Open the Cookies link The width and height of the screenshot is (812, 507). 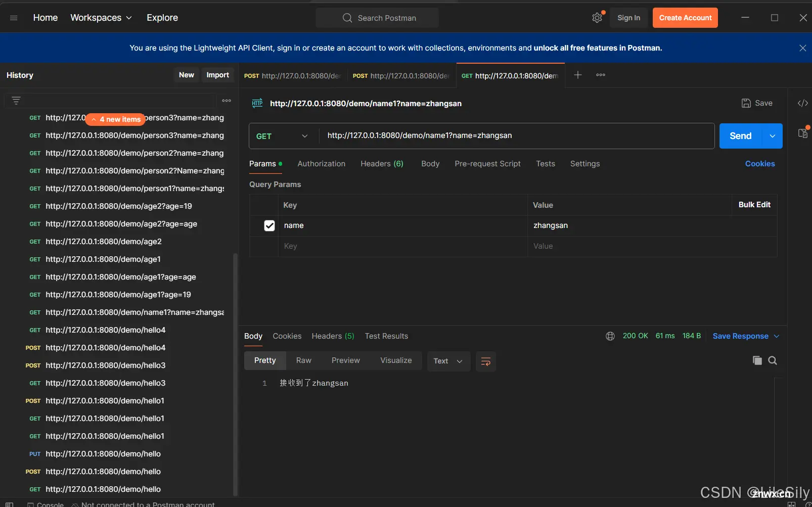(760, 164)
